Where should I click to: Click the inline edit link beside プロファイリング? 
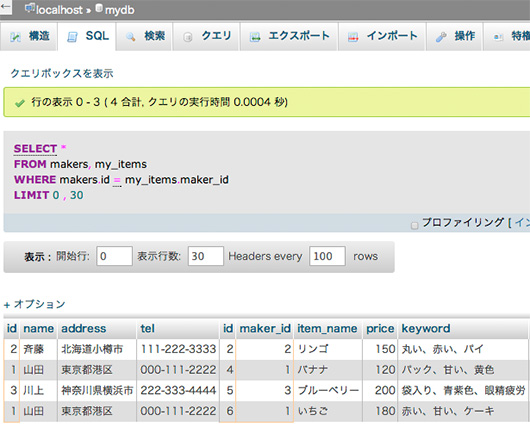(522, 222)
